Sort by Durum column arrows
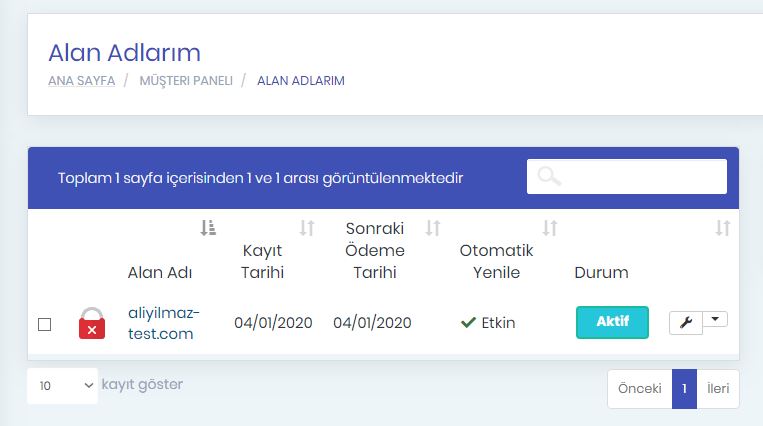763x426 pixels. pos(723,228)
